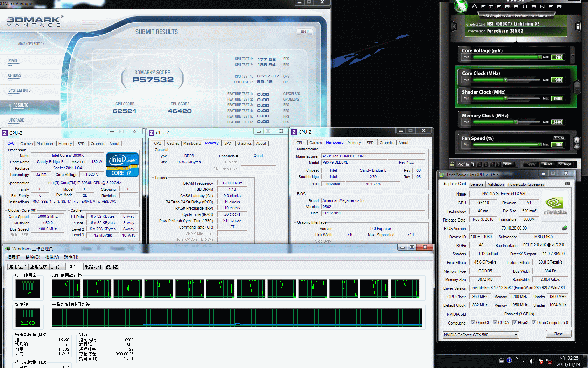Image resolution: width=588 pixels, height=368 pixels.
Task: Open About tab in the first CPU-Z window
Action: (x=114, y=144)
